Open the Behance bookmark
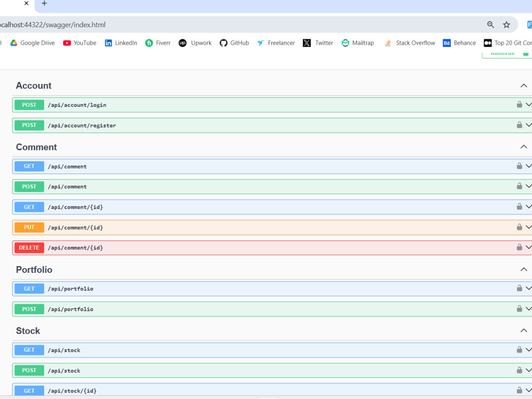This screenshot has width=532, height=399. (460, 43)
